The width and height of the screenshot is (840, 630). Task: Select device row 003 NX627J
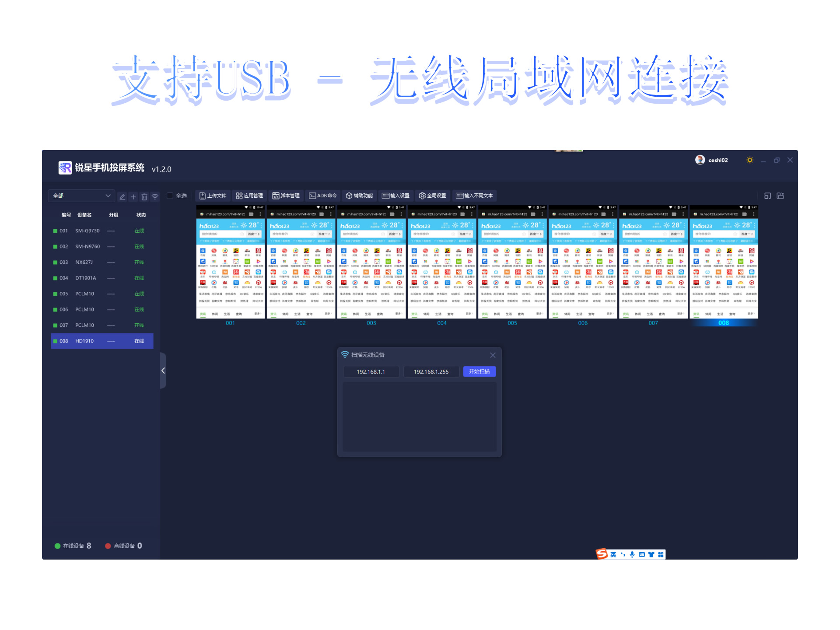(102, 262)
